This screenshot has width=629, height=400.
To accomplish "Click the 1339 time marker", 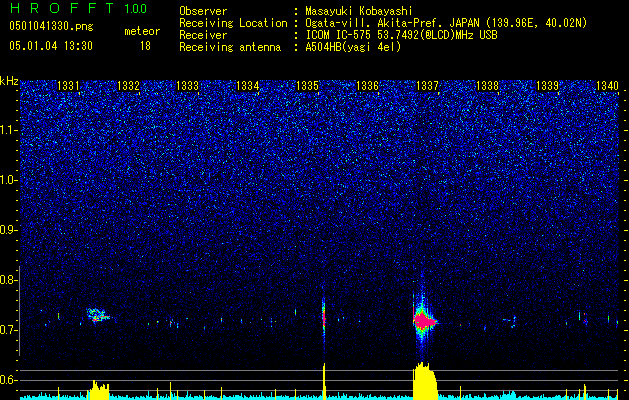I will tap(547, 85).
